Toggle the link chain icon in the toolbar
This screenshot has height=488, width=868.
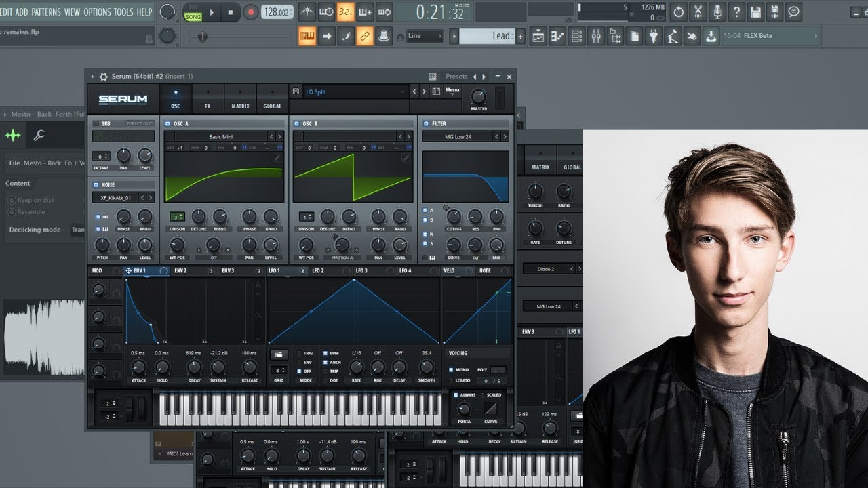[365, 36]
